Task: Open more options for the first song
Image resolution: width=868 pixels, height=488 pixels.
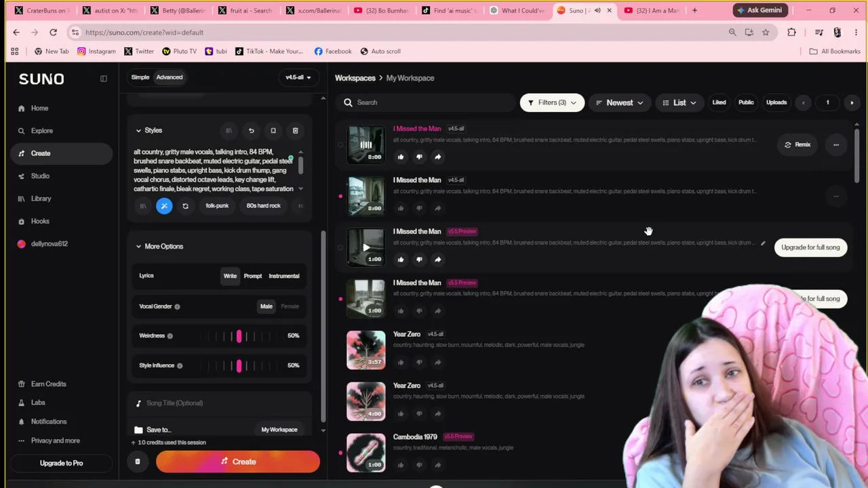Action: pyautogui.click(x=835, y=144)
